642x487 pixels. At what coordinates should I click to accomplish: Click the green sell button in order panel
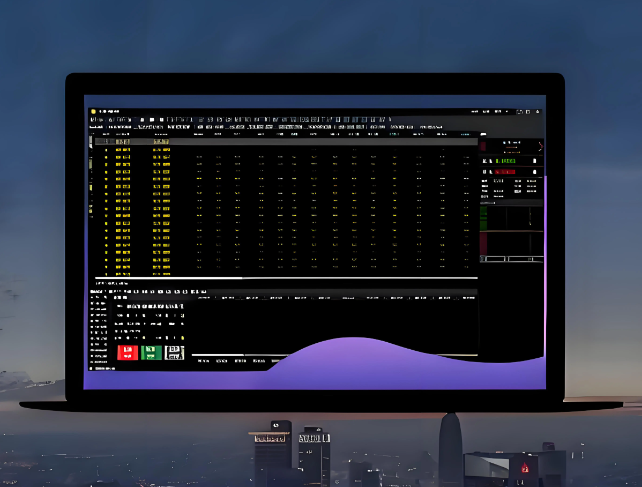pos(151,351)
